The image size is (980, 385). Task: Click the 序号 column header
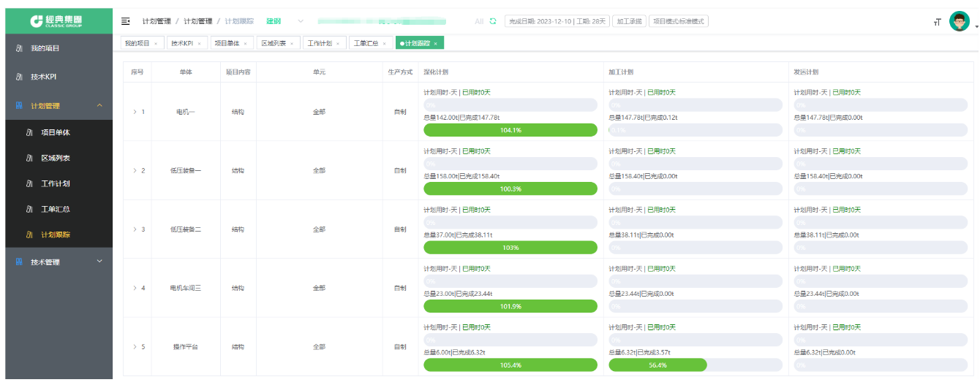(x=137, y=72)
